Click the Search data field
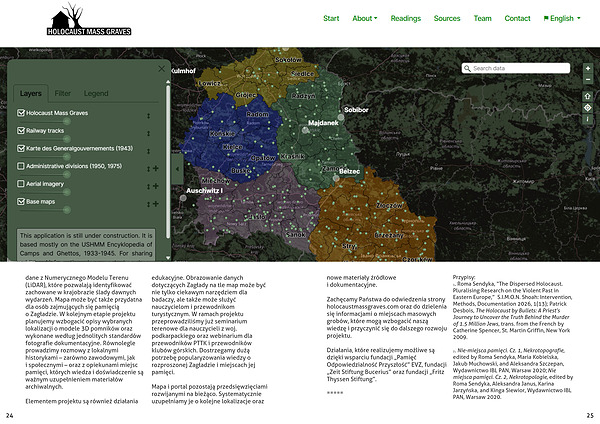The image size is (600, 424). (516, 68)
